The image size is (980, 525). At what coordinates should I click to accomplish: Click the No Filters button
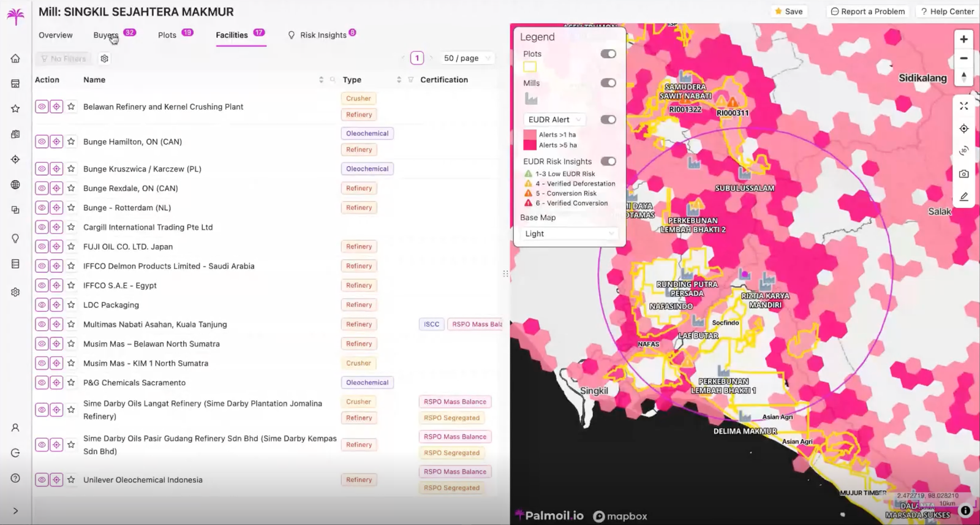click(x=64, y=59)
